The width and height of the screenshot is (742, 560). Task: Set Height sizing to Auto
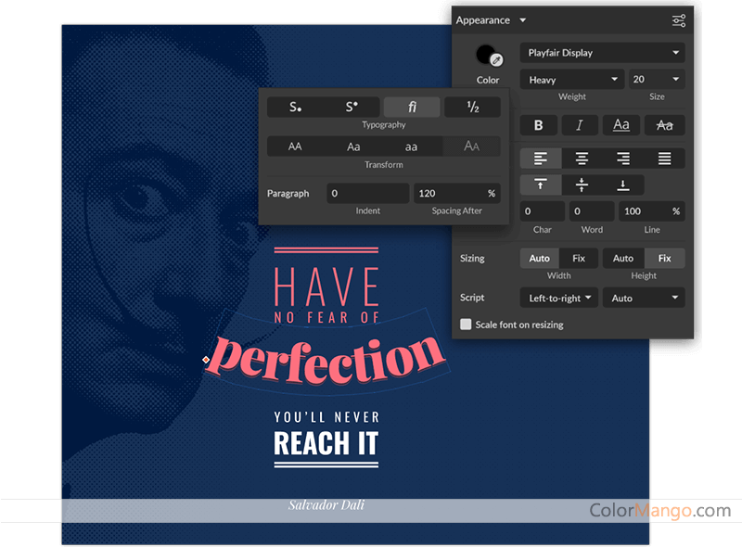pyautogui.click(x=623, y=259)
